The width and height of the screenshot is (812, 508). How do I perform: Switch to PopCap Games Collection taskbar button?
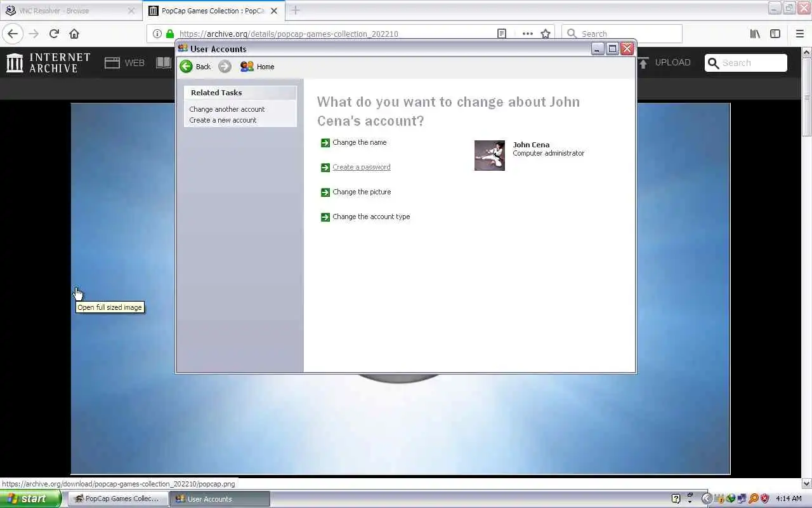118,498
